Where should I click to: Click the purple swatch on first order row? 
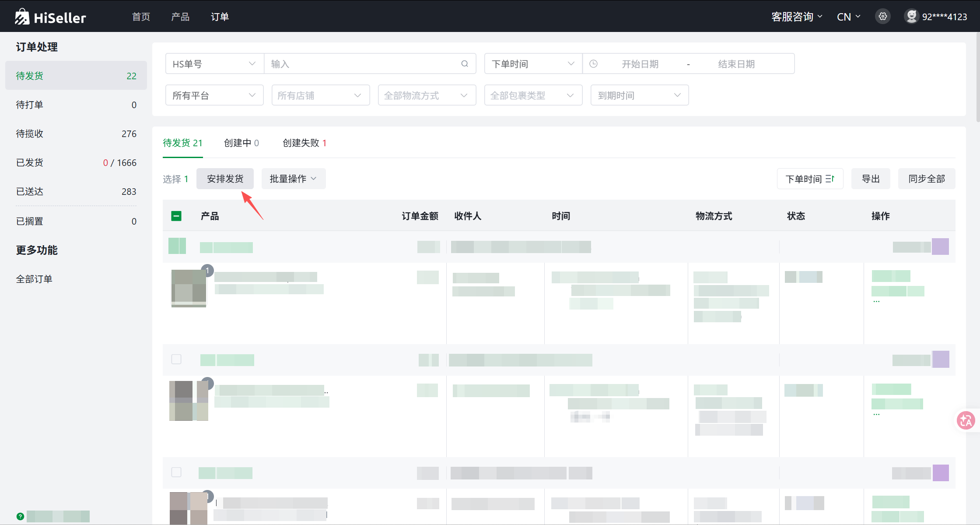pyautogui.click(x=940, y=247)
